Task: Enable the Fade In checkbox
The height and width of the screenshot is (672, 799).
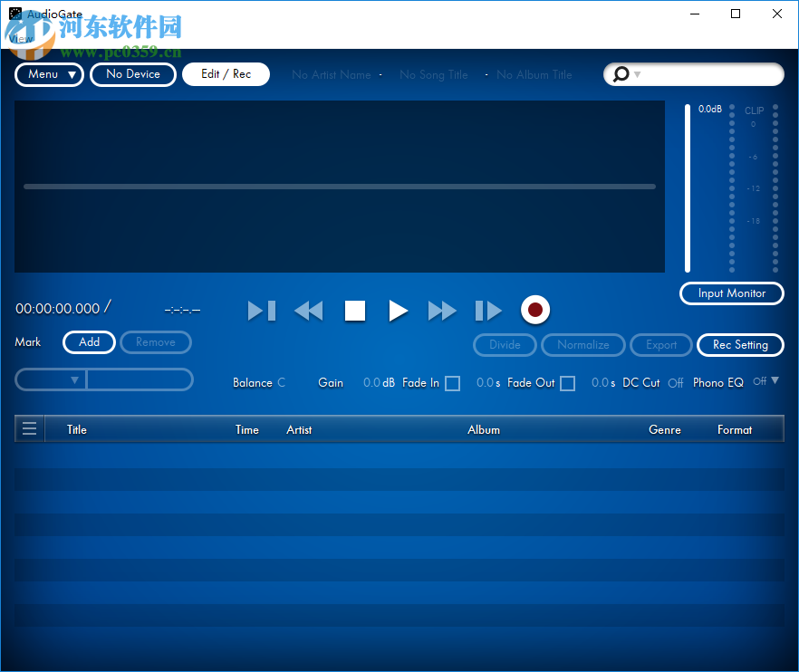Action: click(452, 383)
